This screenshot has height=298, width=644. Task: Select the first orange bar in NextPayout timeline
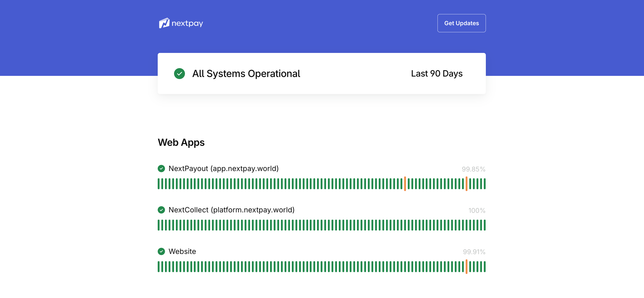click(x=405, y=184)
